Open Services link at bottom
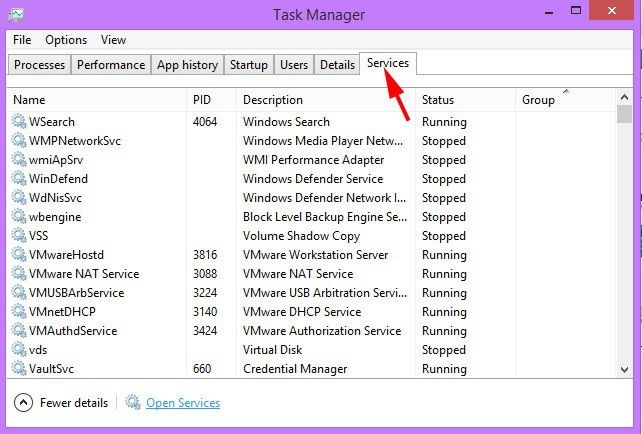The width and height of the screenshot is (642, 434). pos(183,403)
